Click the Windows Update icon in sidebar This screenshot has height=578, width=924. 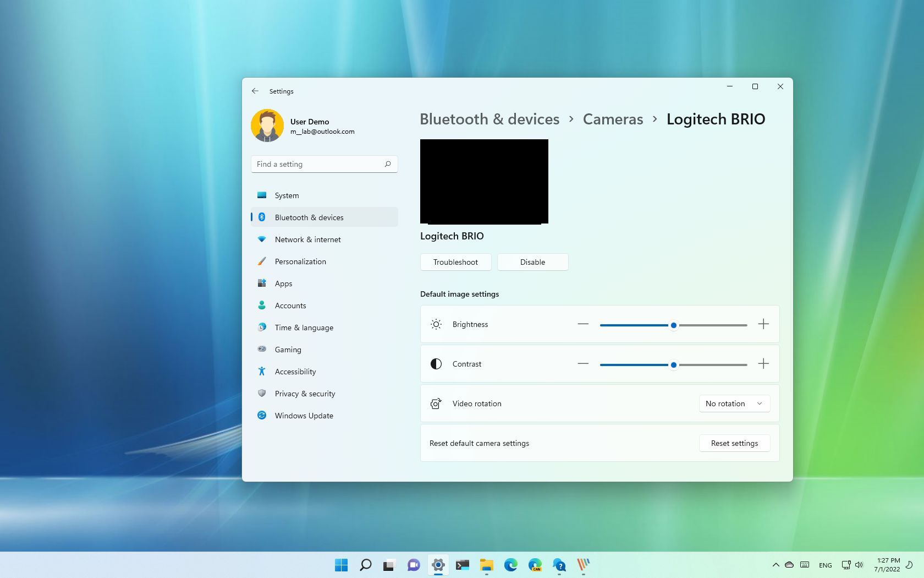click(x=262, y=416)
